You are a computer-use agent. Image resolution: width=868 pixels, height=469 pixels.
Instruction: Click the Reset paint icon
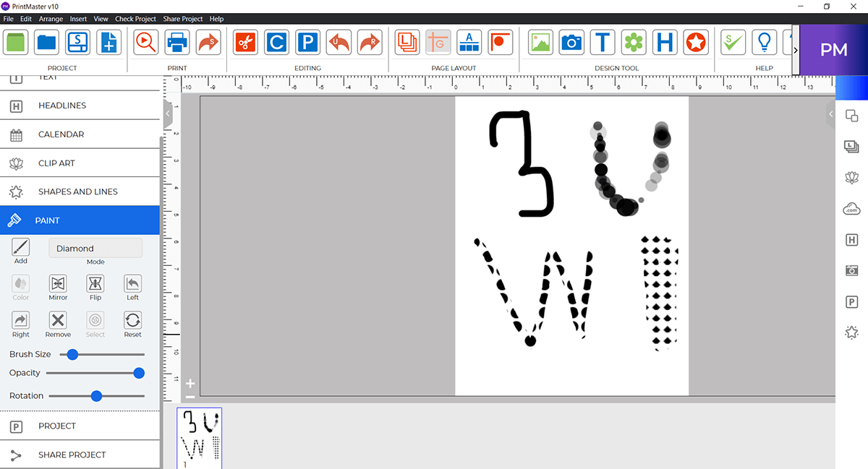coord(132,320)
